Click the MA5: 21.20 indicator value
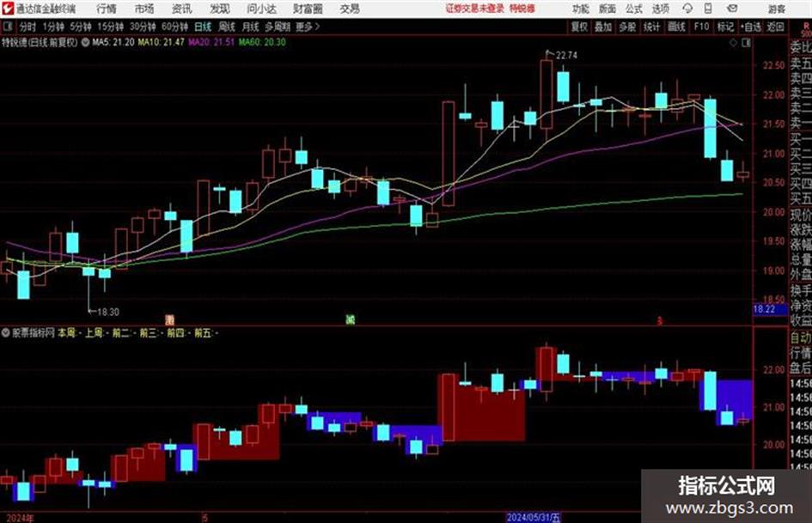 point(113,42)
